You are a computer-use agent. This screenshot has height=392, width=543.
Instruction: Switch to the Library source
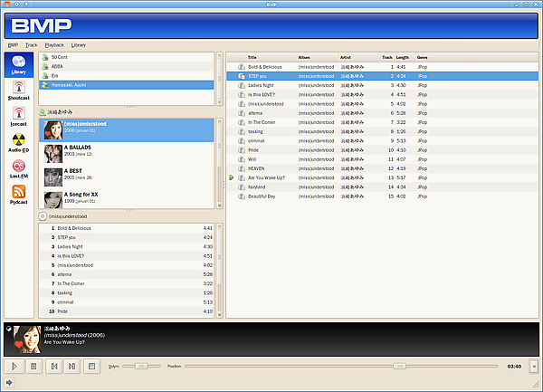[18, 63]
